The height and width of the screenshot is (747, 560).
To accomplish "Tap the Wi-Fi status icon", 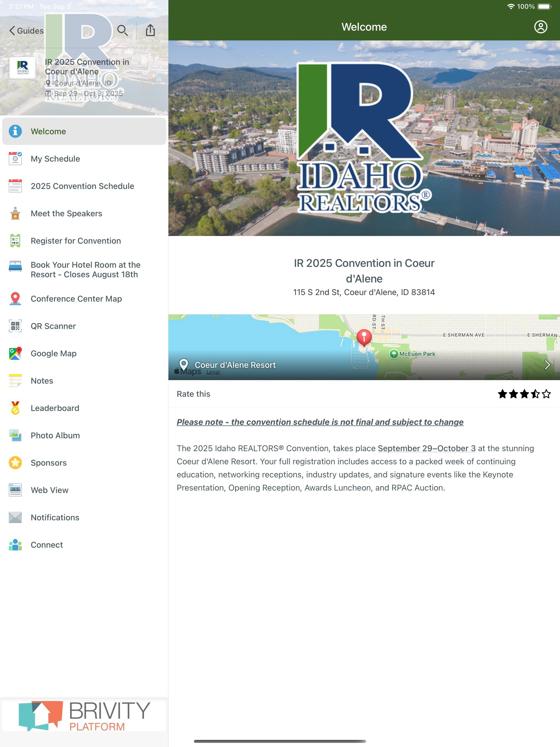I will (x=511, y=6).
